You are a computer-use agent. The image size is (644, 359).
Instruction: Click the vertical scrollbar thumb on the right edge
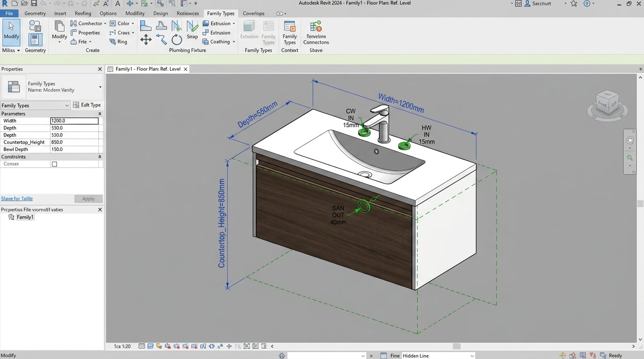tap(641, 204)
